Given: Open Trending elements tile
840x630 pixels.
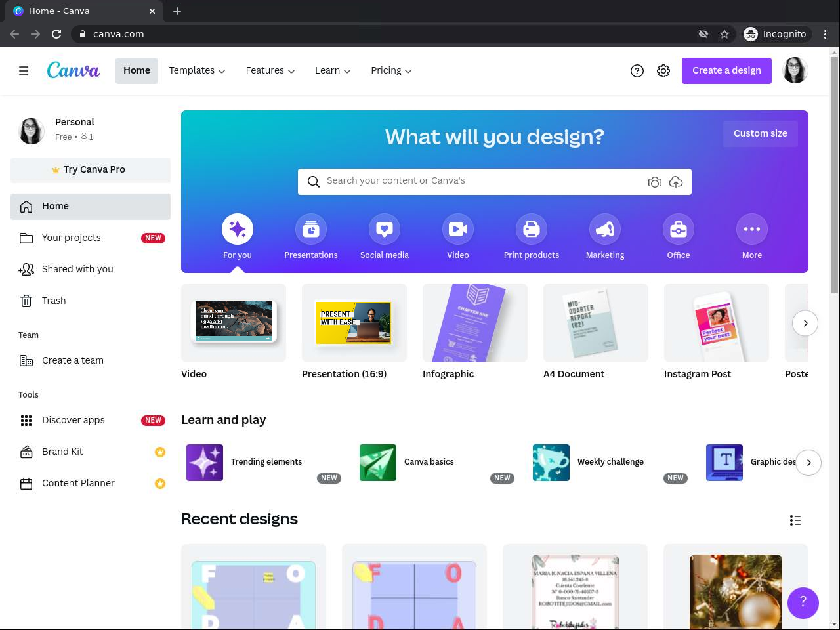Looking at the screenshot, I should [264, 463].
